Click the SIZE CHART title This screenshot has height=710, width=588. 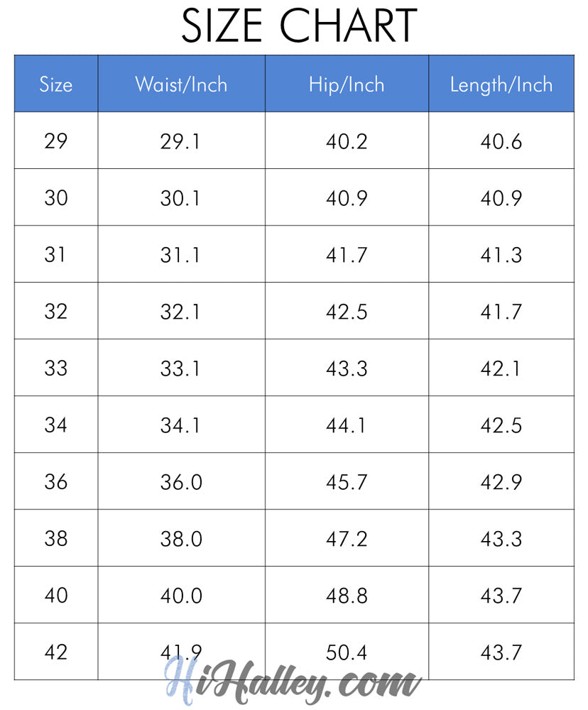pyautogui.click(x=299, y=26)
